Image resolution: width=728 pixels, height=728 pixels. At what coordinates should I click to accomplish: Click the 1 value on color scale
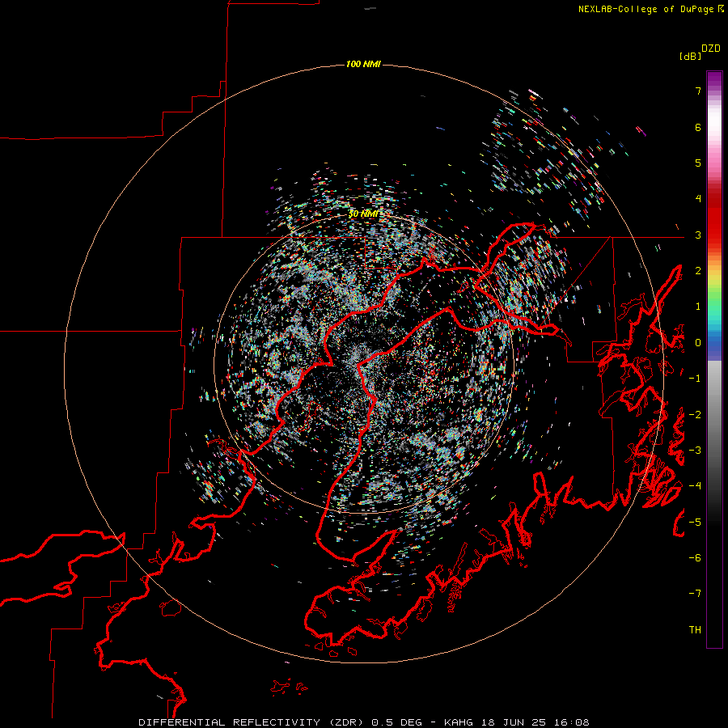(698, 307)
